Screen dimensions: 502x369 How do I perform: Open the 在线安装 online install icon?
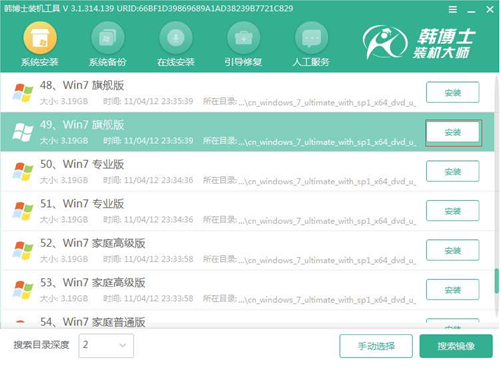click(176, 43)
